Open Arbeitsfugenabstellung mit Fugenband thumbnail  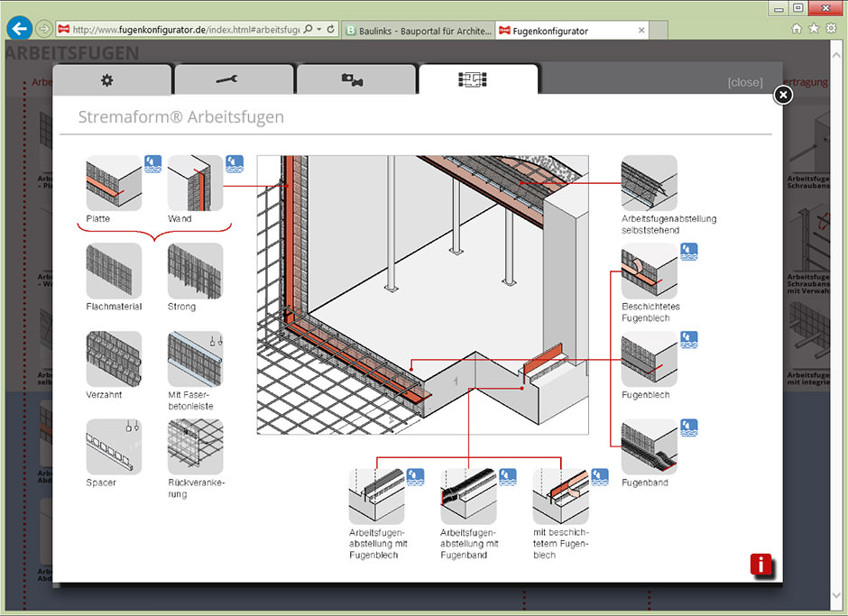(468, 496)
